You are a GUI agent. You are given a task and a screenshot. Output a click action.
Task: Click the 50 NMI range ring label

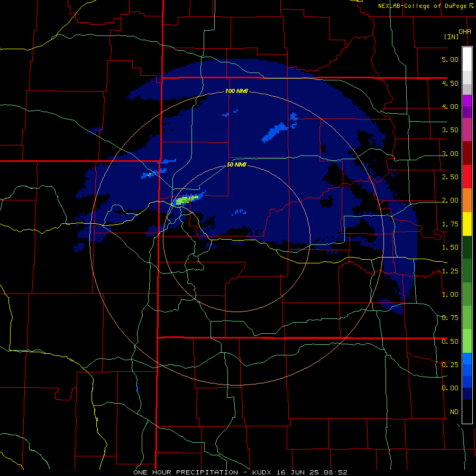click(x=236, y=165)
